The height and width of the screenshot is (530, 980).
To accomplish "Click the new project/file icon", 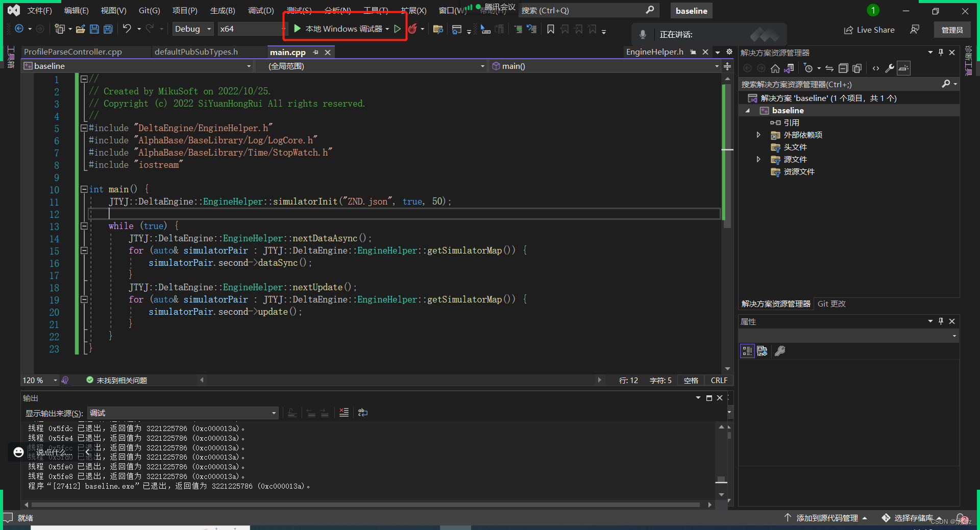I will pos(60,29).
